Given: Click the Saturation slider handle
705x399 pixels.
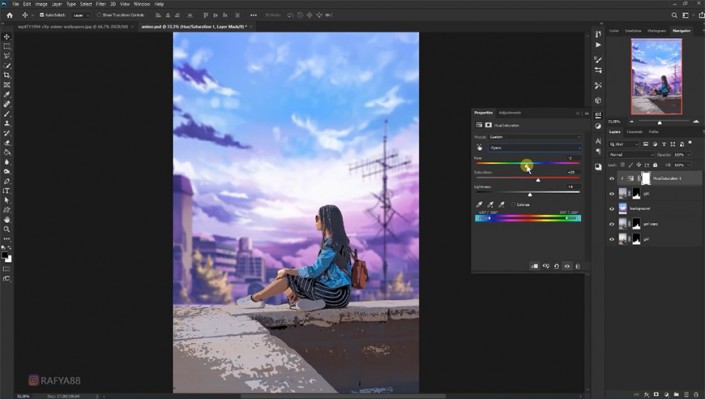Looking at the screenshot, I should [538, 180].
